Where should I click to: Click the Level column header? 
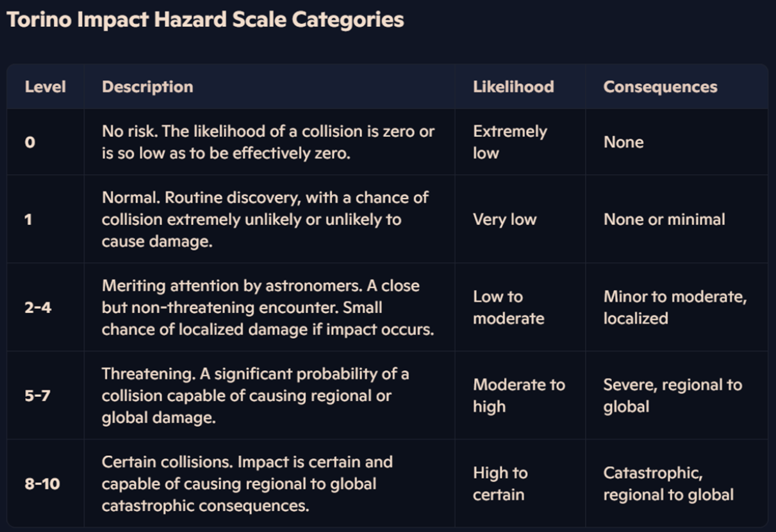[x=45, y=87]
